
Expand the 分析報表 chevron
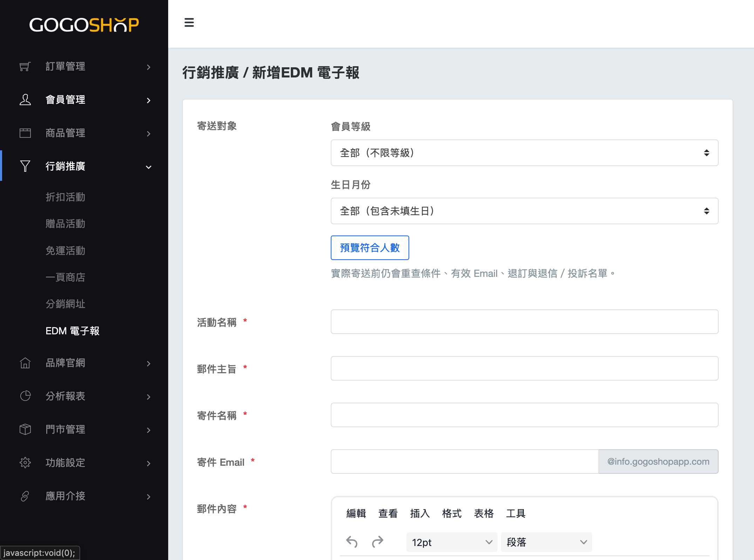point(149,397)
